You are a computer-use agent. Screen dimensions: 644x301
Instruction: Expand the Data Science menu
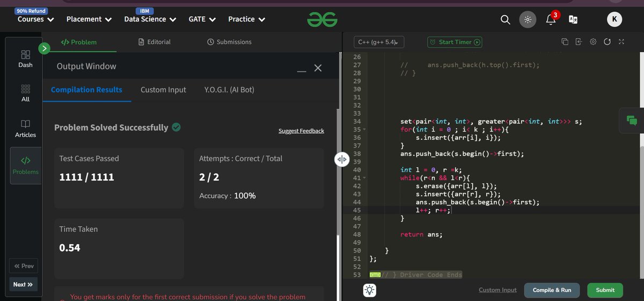coord(150,19)
